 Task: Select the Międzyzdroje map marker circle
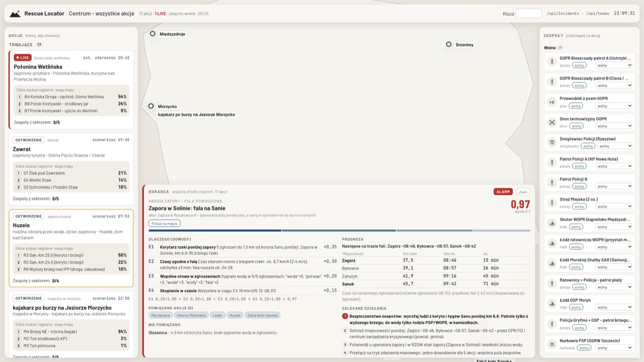(x=153, y=34)
